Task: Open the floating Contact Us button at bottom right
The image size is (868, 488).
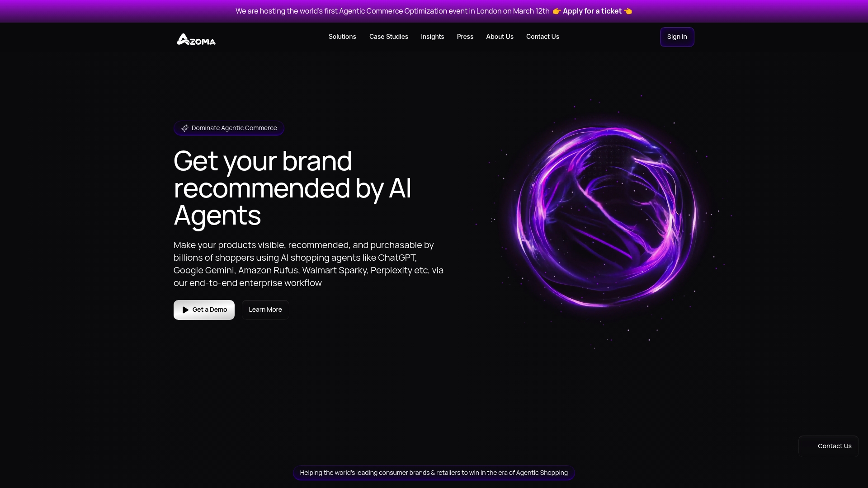Action: 829,446
